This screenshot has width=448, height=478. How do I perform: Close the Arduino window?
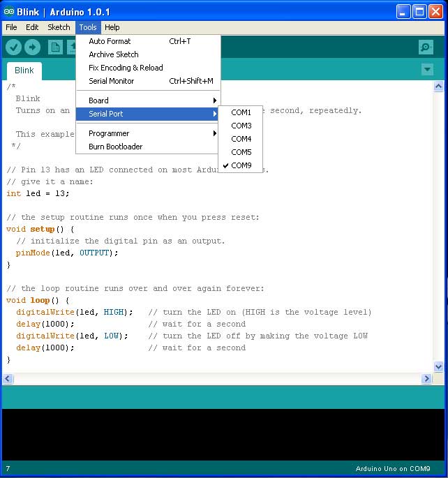click(x=436, y=12)
